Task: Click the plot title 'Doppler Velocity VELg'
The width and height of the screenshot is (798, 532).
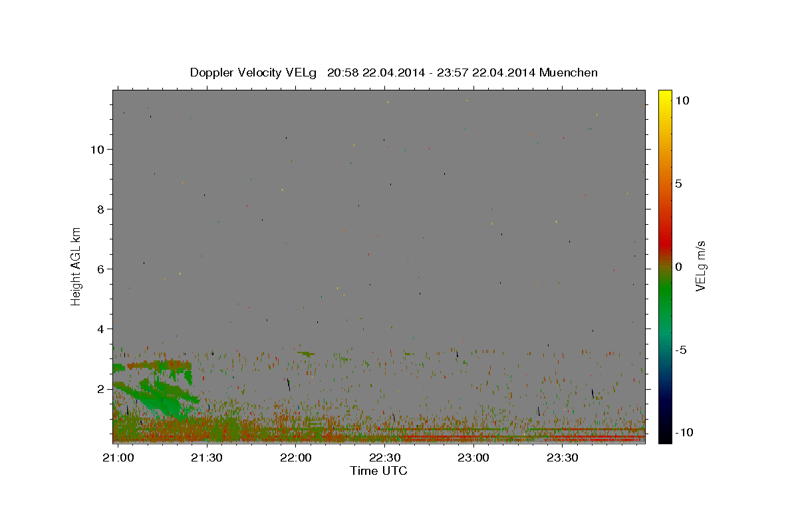Action: [x=254, y=72]
